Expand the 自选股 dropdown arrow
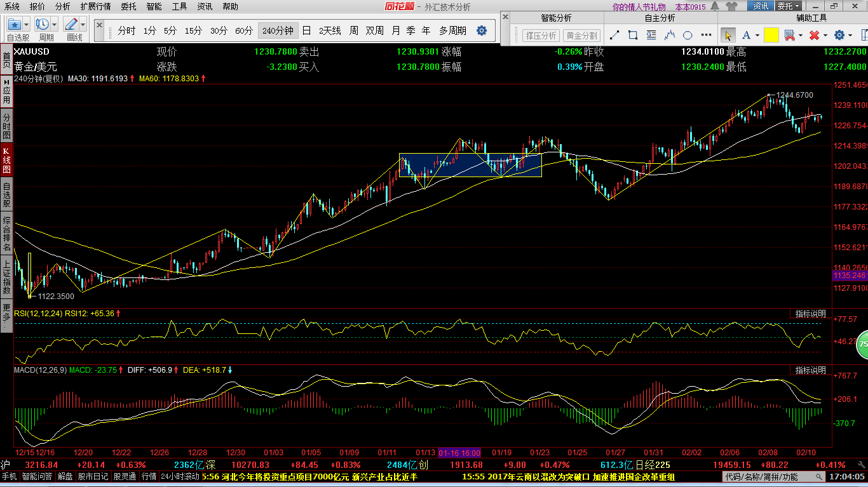 pos(27,25)
